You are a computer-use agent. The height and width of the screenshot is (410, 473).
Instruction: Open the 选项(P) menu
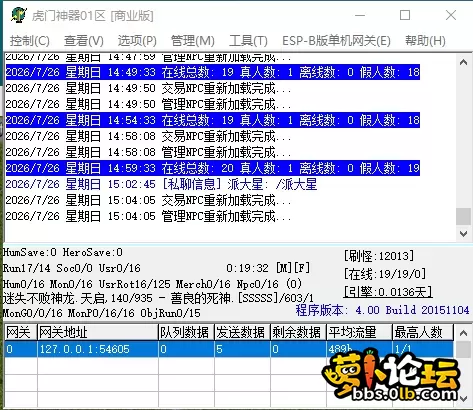pyautogui.click(x=137, y=41)
